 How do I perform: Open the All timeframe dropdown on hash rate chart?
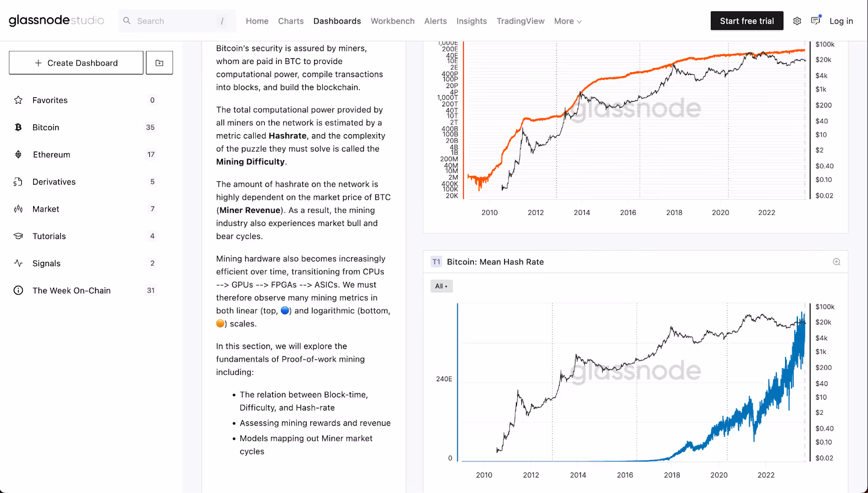(441, 286)
